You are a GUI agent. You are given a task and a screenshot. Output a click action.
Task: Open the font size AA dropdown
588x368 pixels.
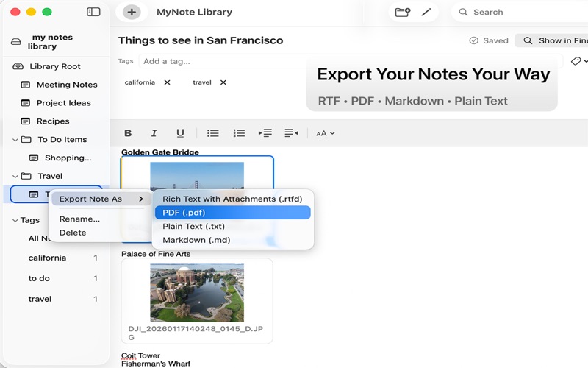tap(325, 133)
